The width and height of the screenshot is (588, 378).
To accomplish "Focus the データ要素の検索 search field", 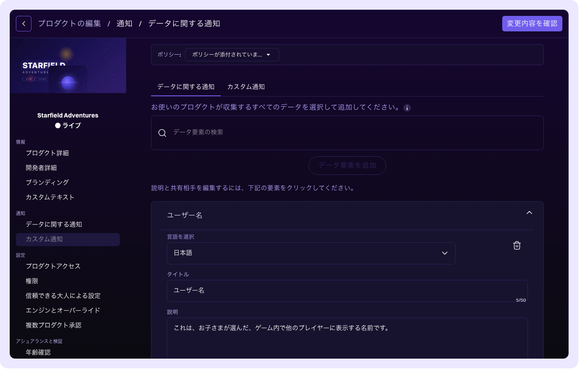I will [347, 133].
